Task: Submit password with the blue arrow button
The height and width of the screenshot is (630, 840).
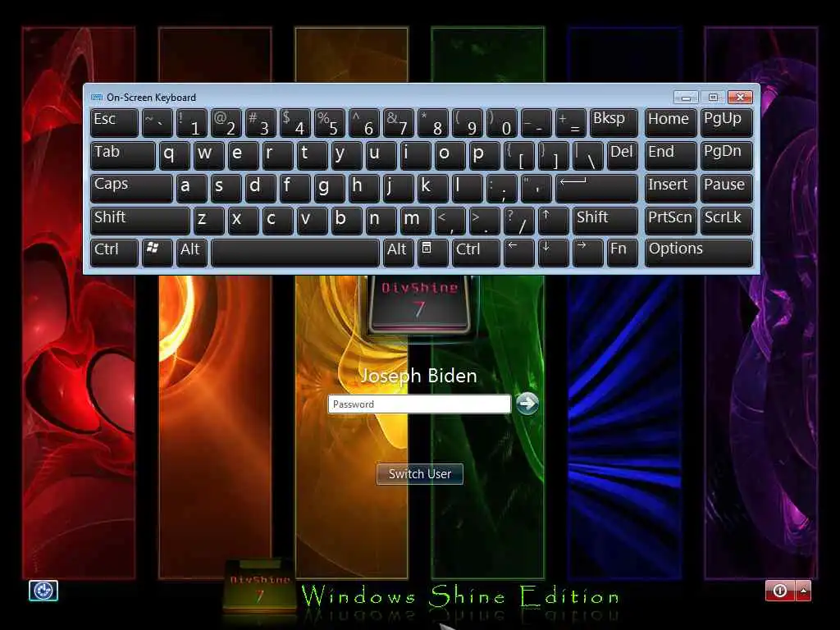Action: (527, 404)
